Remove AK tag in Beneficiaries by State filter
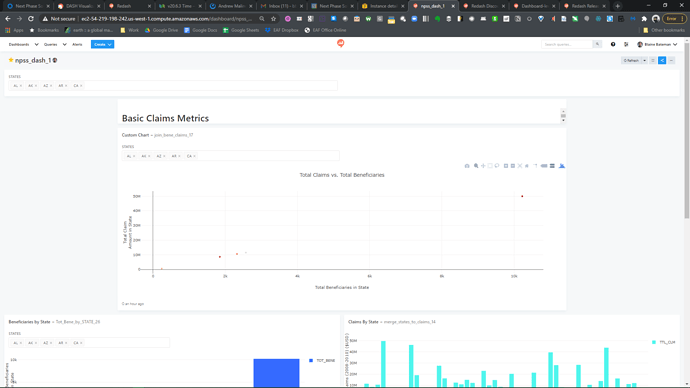Screen dimensions: 690x388 (x=36, y=343)
